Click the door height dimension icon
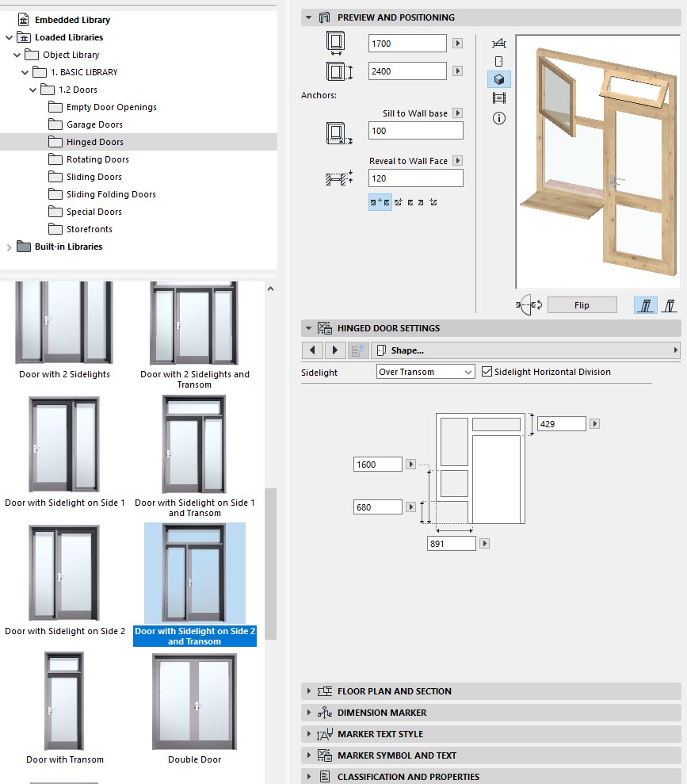 tap(339, 71)
